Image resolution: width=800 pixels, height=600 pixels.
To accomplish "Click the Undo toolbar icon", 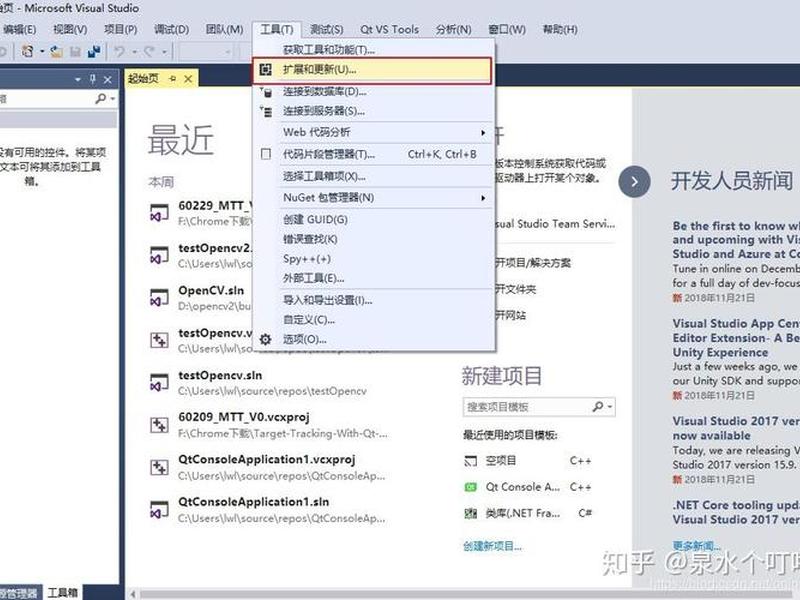I will pyautogui.click(x=119, y=52).
